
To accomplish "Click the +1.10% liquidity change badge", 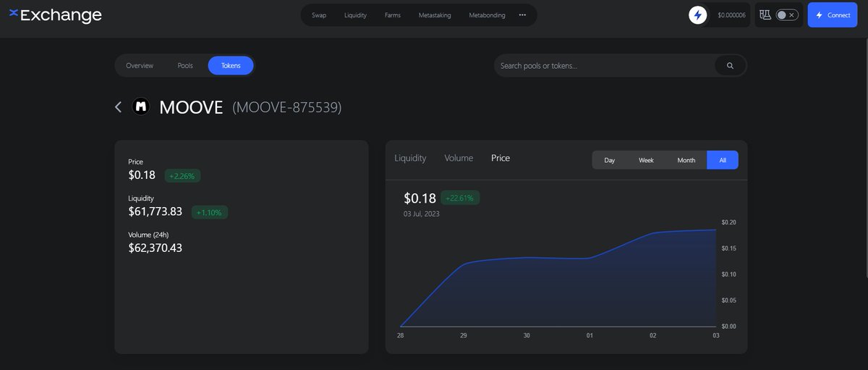I will click(x=210, y=213).
